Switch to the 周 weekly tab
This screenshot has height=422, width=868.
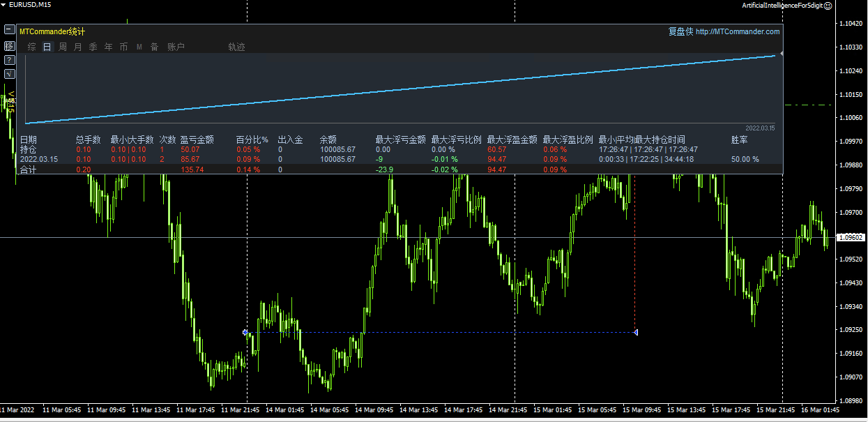63,47
